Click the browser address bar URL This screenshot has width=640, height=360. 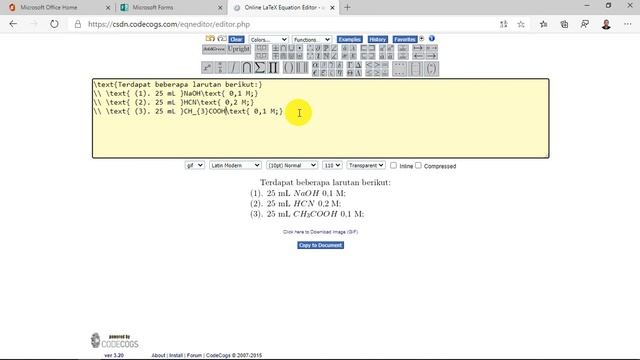pos(169,24)
